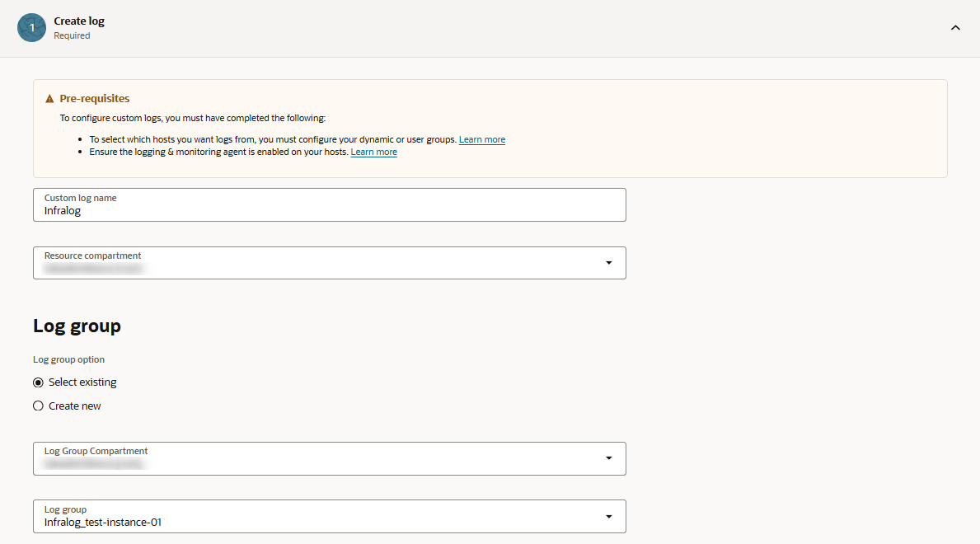Click the step 1 circle badge

click(x=31, y=28)
